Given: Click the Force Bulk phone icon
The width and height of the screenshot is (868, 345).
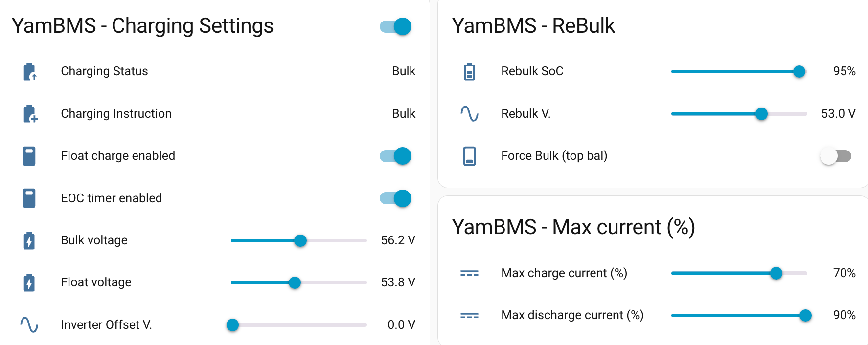Looking at the screenshot, I should 469,156.
